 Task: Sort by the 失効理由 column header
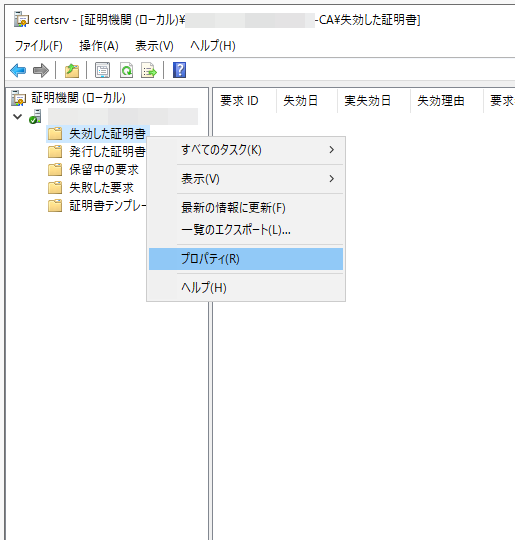441,101
